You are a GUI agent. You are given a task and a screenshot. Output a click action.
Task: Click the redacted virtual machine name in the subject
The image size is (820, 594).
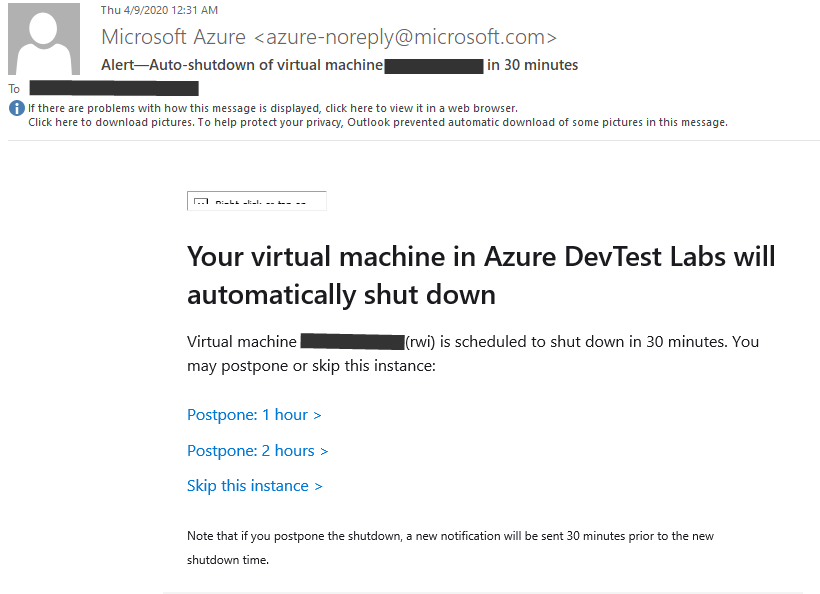pos(434,66)
